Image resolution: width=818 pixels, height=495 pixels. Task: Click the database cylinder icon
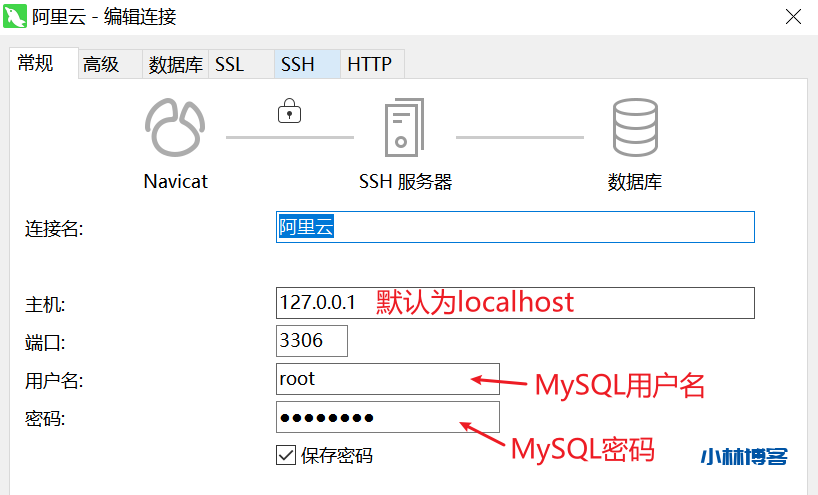click(x=634, y=129)
